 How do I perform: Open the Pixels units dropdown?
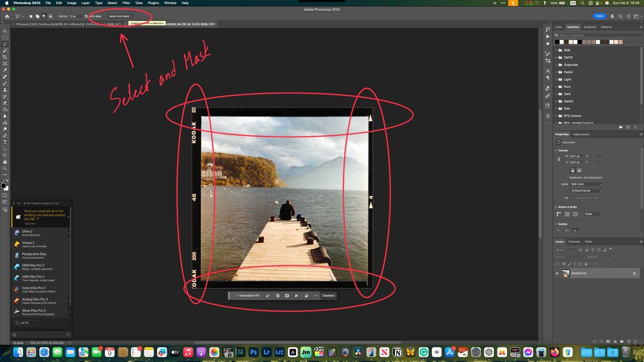point(593,214)
